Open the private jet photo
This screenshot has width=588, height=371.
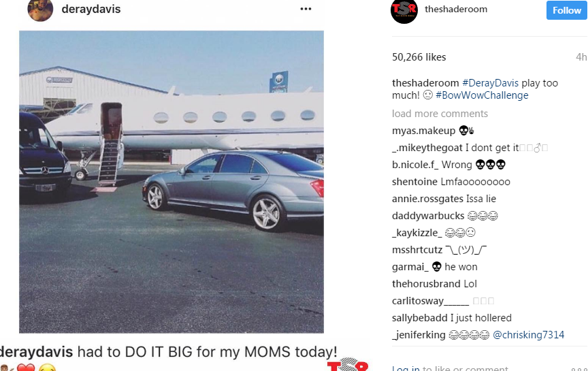(x=171, y=182)
